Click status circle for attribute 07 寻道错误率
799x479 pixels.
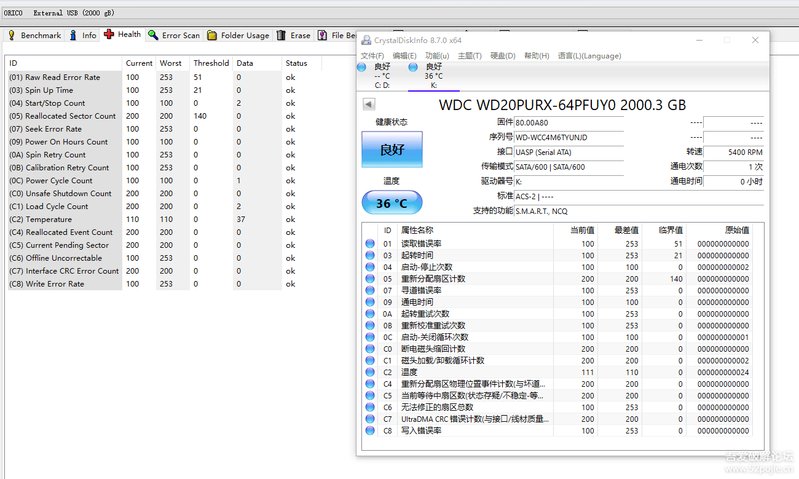pyautogui.click(x=370, y=290)
